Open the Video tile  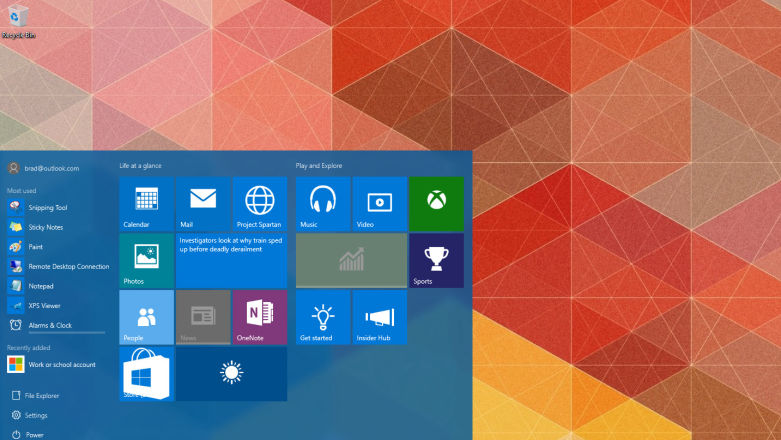point(380,204)
